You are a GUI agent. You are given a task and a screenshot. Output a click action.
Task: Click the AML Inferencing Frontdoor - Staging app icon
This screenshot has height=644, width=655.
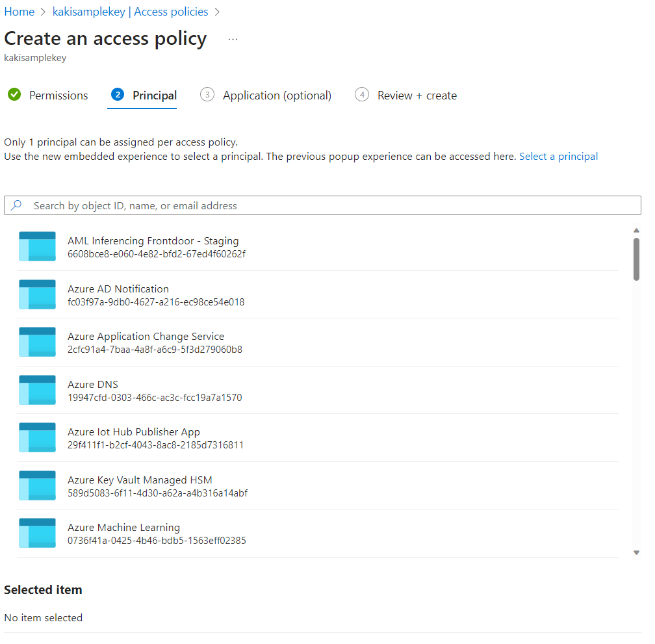coord(37,246)
